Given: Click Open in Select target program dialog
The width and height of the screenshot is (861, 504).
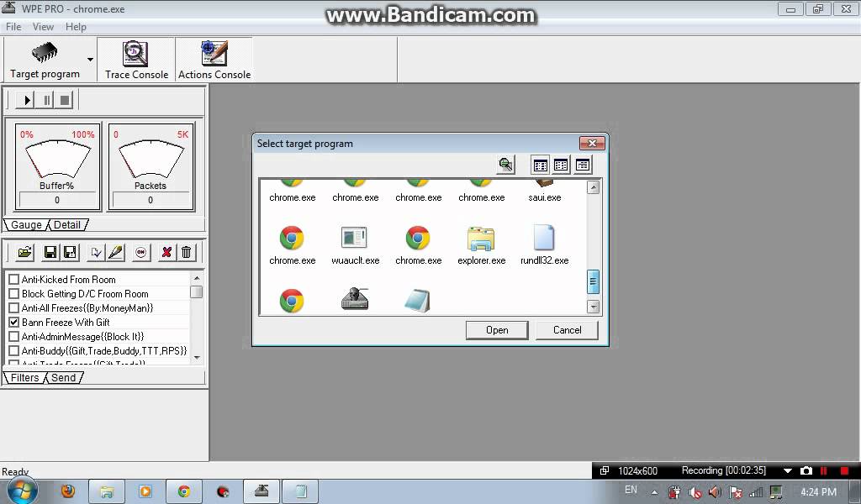Looking at the screenshot, I should pyautogui.click(x=496, y=330).
